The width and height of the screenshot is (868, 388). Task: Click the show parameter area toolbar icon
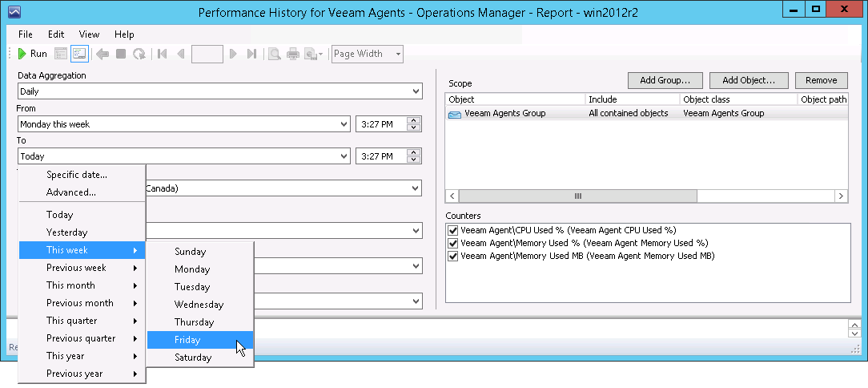tap(61, 54)
